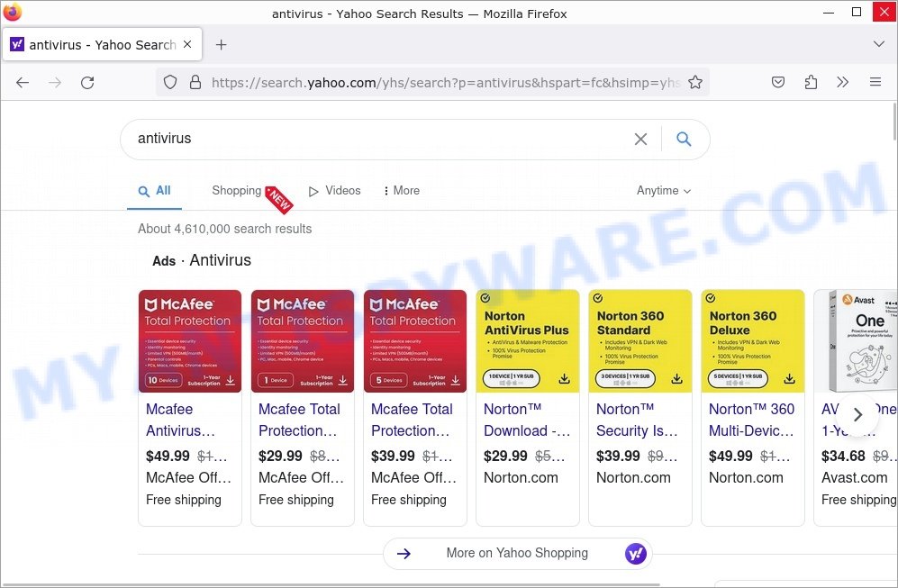Open Norton 360 Standard product image
898x588 pixels.
point(640,341)
